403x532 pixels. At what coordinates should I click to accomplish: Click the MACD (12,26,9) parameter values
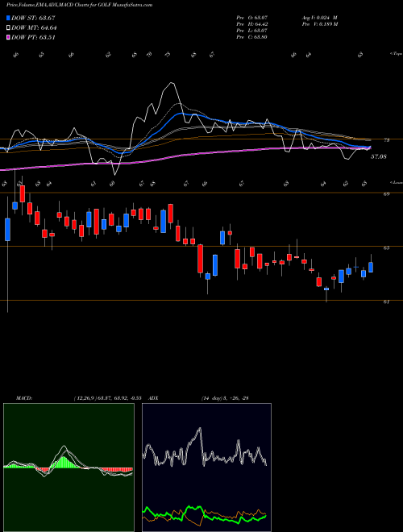pyautogui.click(x=110, y=398)
